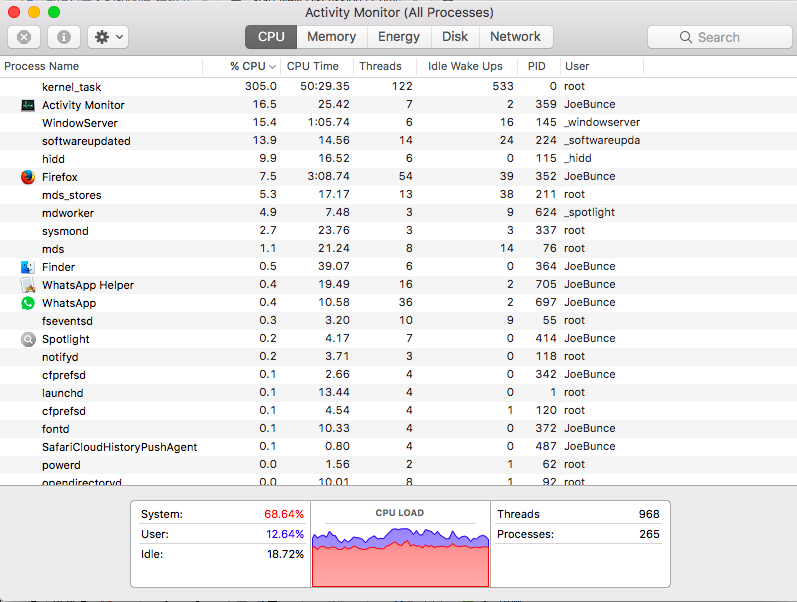The image size is (797, 602).
Task: Open the gear actions menu
Action: pos(108,37)
